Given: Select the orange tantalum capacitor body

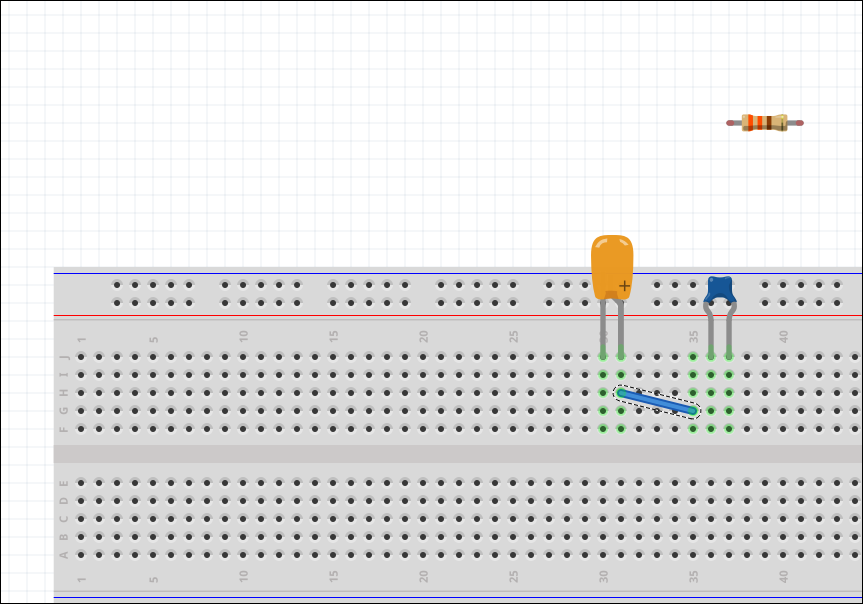Looking at the screenshot, I should [612, 267].
